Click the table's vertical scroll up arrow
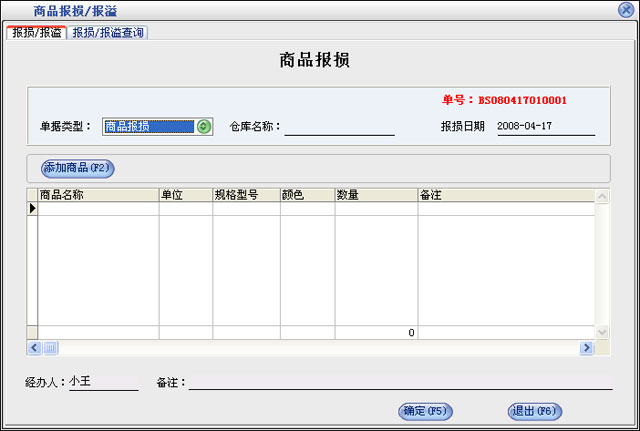 [x=602, y=196]
